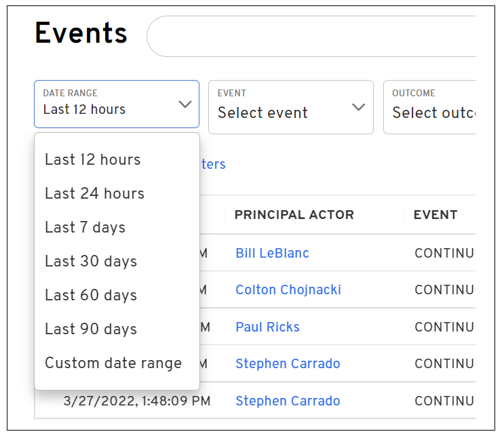Select Last 90 days option
The height and width of the screenshot is (438, 504).
[91, 330]
